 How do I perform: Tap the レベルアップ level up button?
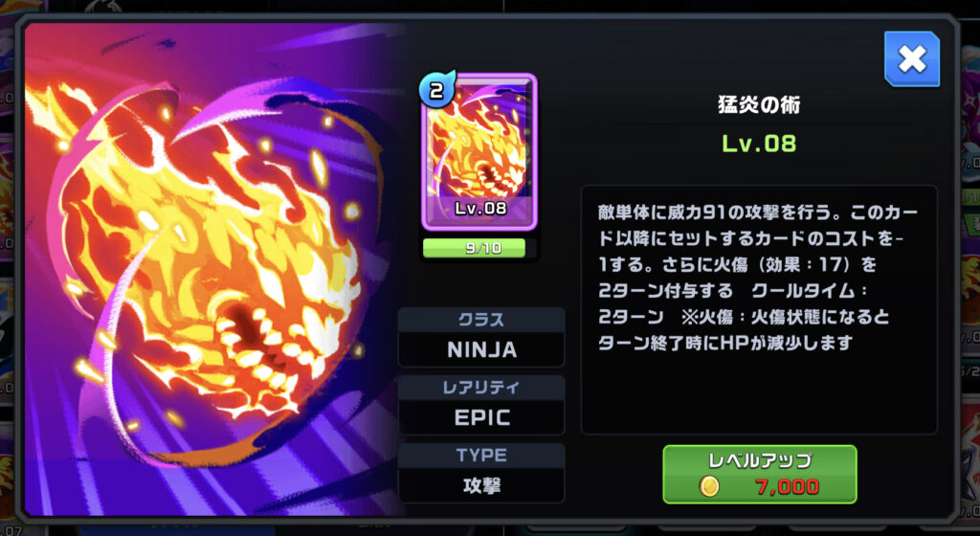coord(759,474)
